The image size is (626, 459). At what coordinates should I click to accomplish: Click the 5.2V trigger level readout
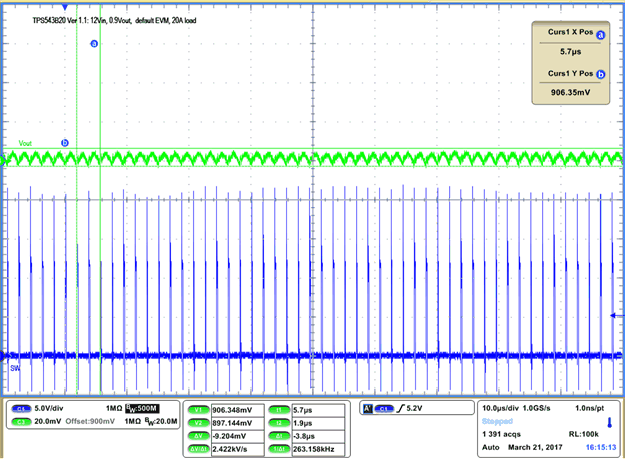click(414, 408)
